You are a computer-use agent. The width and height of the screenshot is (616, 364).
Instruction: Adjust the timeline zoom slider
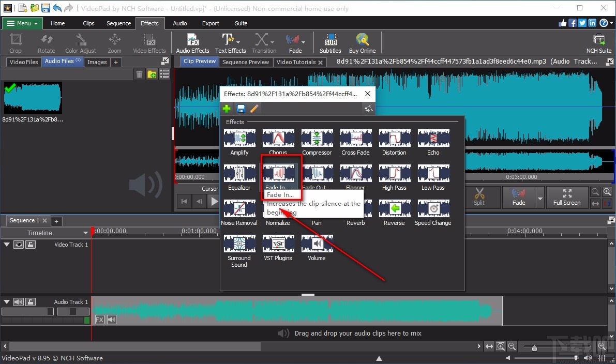535,348
